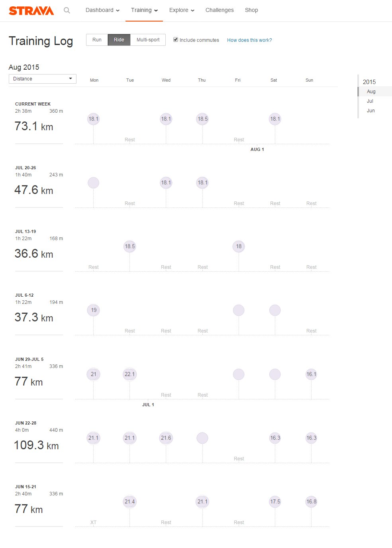Screen dimensions: 392x548
Task: Open the Challenges page
Action: [219, 10]
